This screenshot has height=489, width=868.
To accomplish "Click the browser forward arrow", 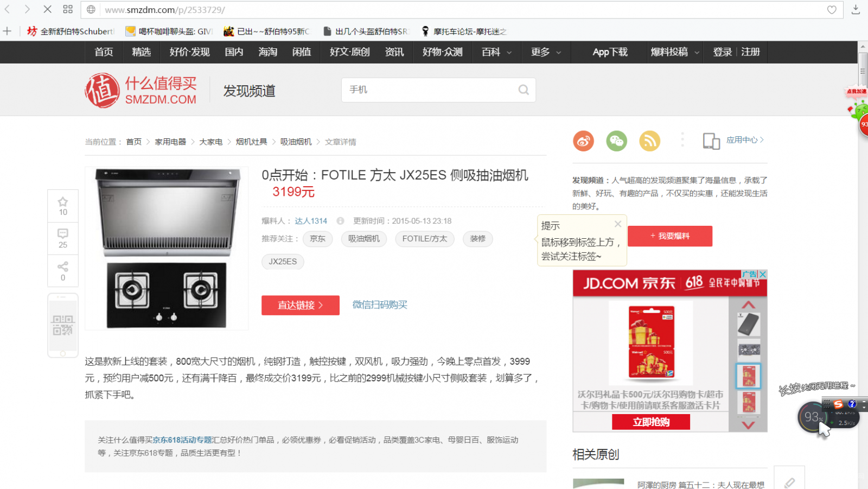I will coord(27,10).
